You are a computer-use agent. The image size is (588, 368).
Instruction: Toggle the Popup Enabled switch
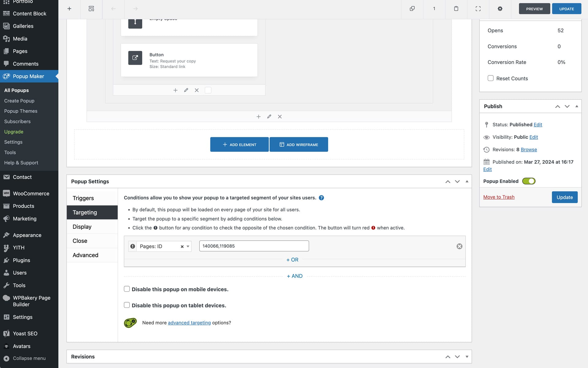tap(529, 181)
